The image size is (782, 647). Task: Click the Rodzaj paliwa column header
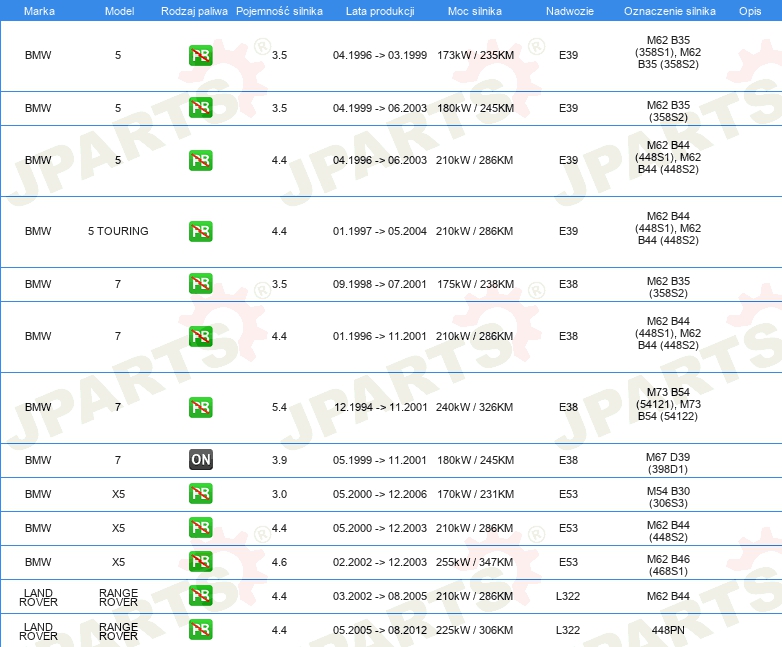[194, 10]
